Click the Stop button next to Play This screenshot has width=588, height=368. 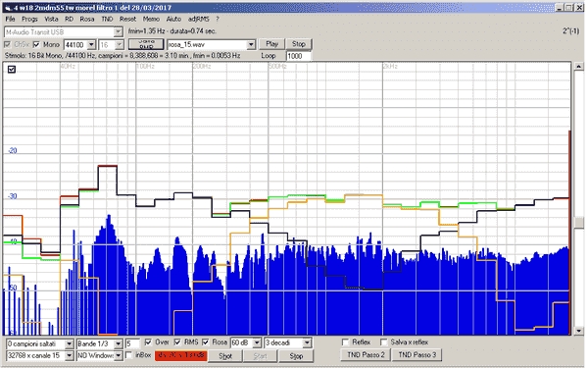(299, 44)
